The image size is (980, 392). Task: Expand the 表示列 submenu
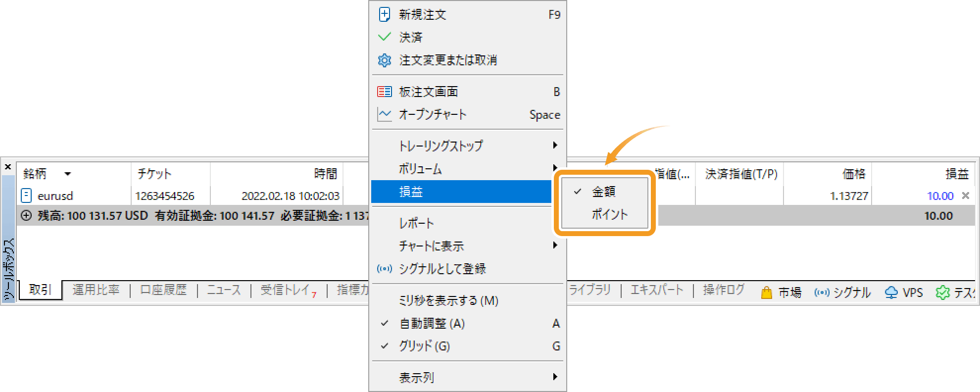[468, 377]
